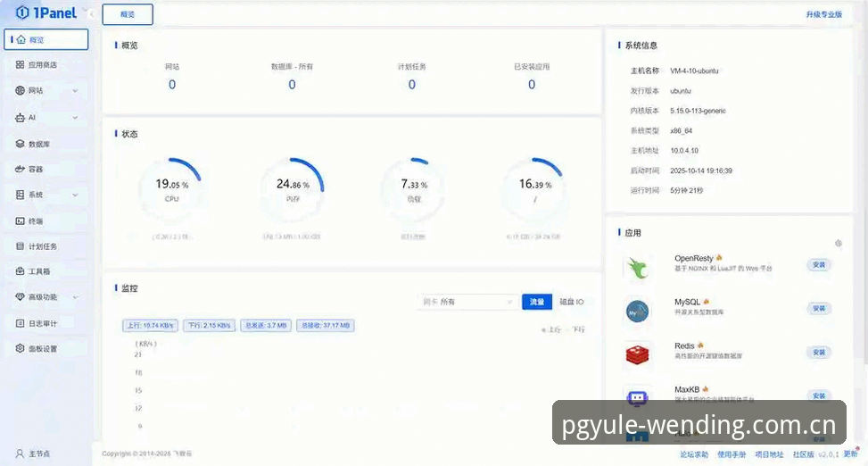Open 计划任务 via its sidebar icon
The width and height of the screenshot is (868, 466).
pyautogui.click(x=20, y=246)
